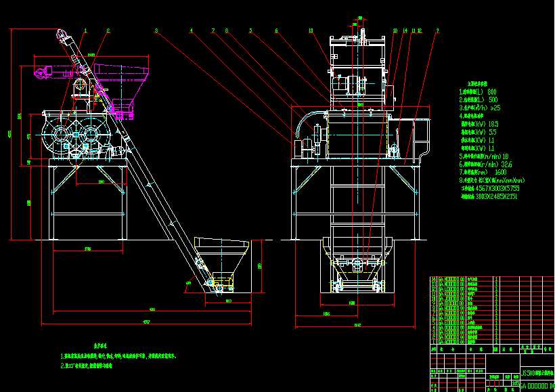
Task: Click part balloon number 3
Action: [x=156, y=31]
